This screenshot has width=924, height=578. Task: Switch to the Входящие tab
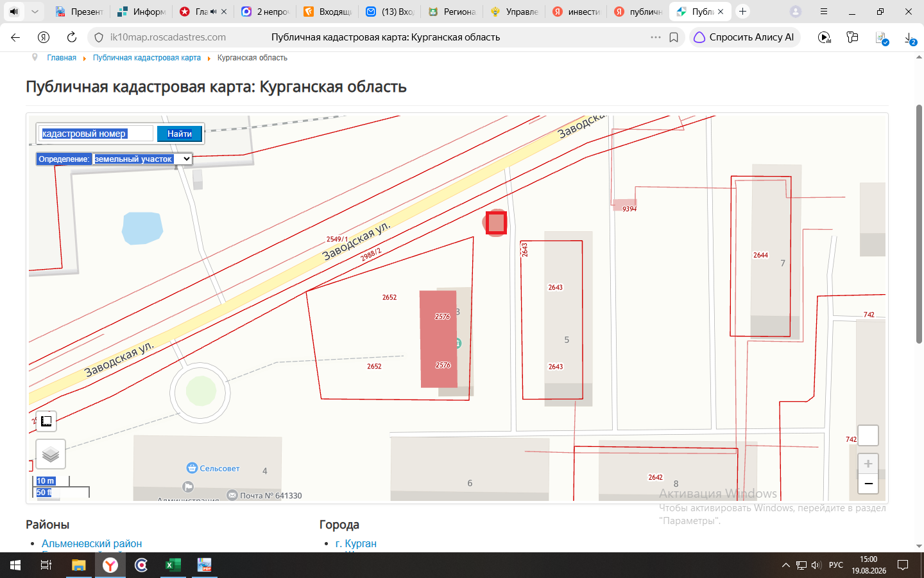328,12
